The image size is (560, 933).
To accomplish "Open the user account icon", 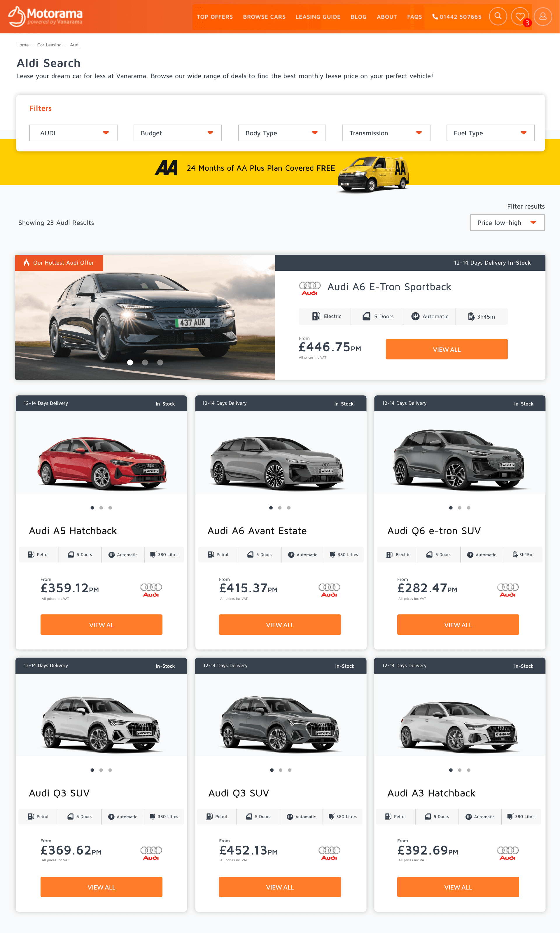I will (x=542, y=16).
